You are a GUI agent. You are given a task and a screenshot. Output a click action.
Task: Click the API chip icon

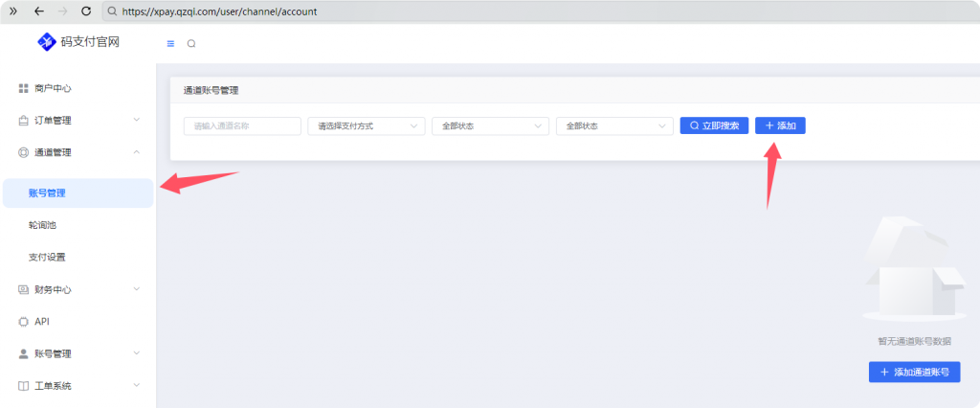24,322
